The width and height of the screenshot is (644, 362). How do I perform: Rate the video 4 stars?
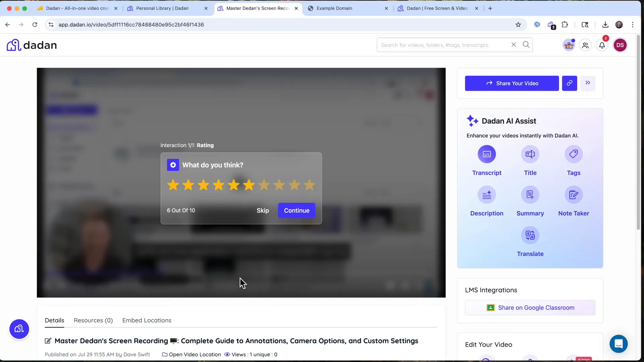point(219,185)
